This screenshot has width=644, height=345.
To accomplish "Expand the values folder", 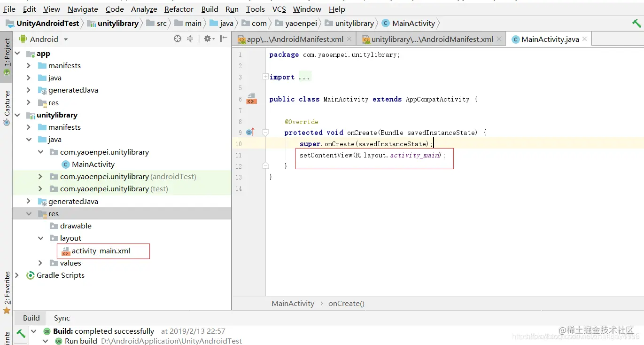I will [40, 263].
